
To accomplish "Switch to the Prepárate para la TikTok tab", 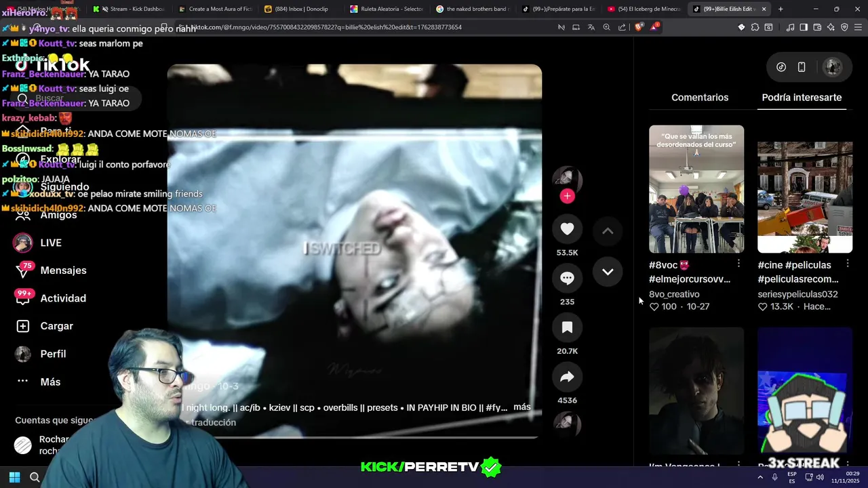I will pos(560,9).
